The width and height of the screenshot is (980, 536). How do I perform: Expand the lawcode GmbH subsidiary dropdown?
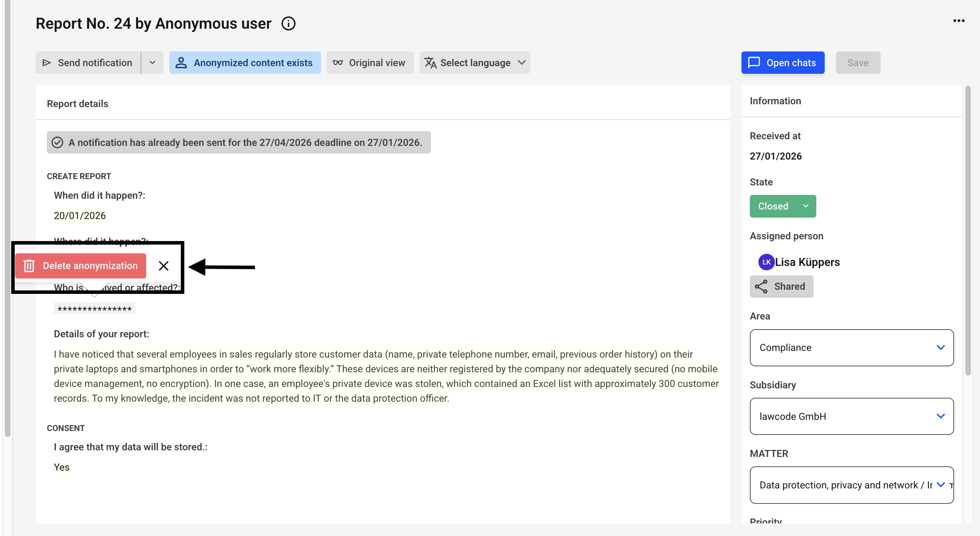(x=851, y=416)
